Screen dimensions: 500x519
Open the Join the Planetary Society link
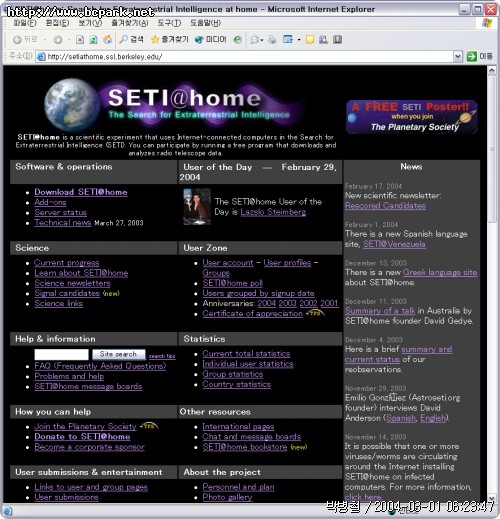(85, 426)
